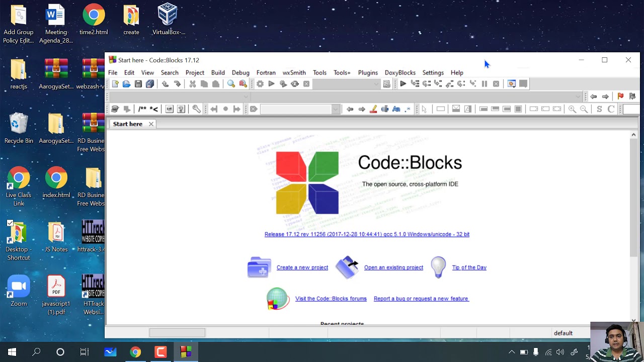Click the Open file folder icon
The image size is (644, 362).
point(126,84)
